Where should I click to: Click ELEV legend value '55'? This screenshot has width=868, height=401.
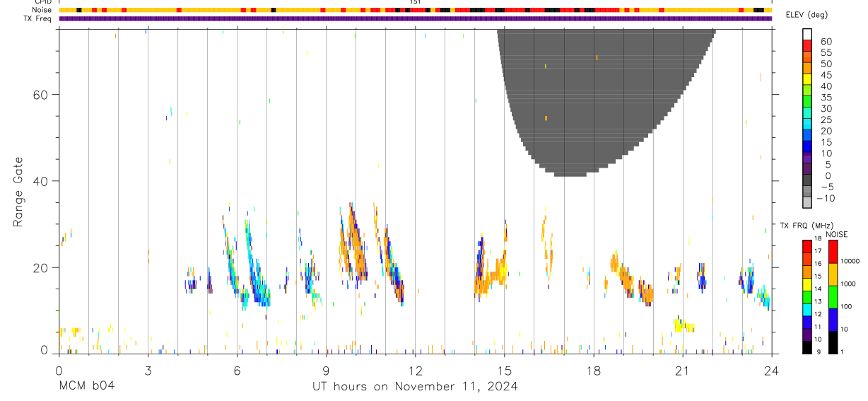826,52
